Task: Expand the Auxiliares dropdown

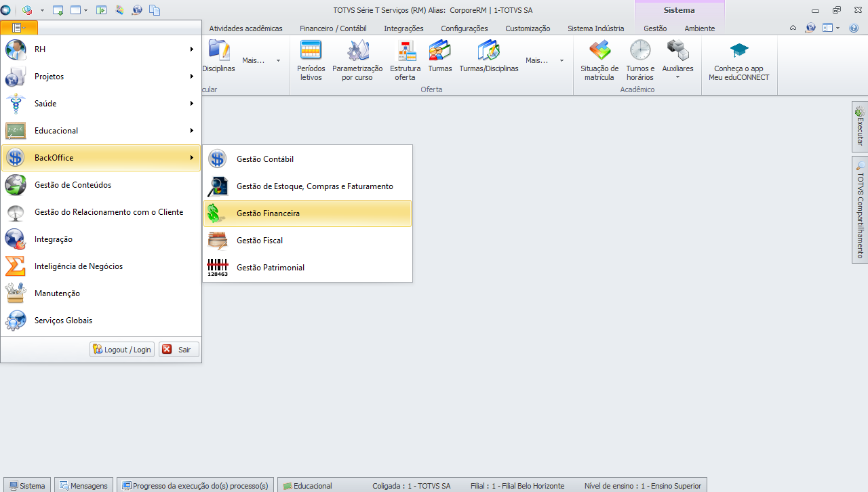Action: coord(677,60)
